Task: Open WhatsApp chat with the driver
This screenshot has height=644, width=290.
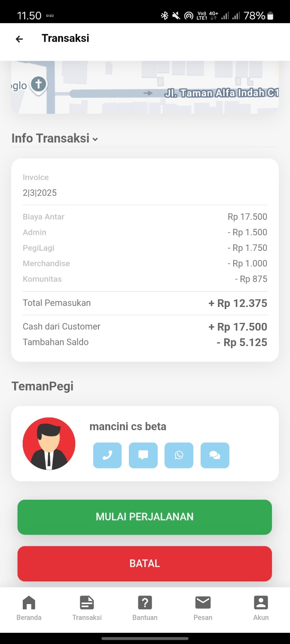Action: coord(179,455)
